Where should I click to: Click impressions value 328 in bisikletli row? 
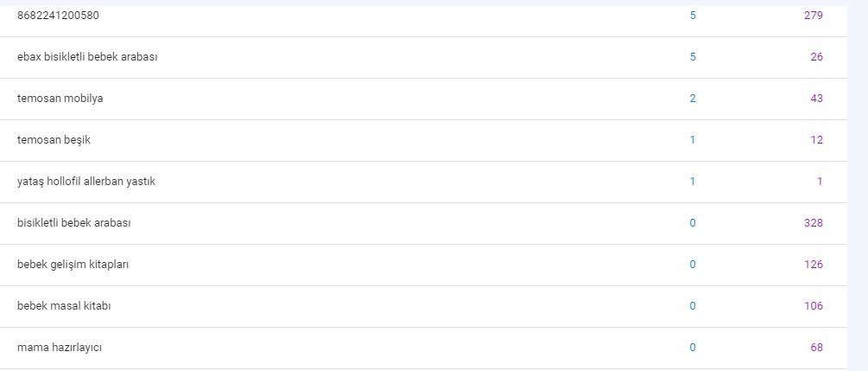click(814, 223)
